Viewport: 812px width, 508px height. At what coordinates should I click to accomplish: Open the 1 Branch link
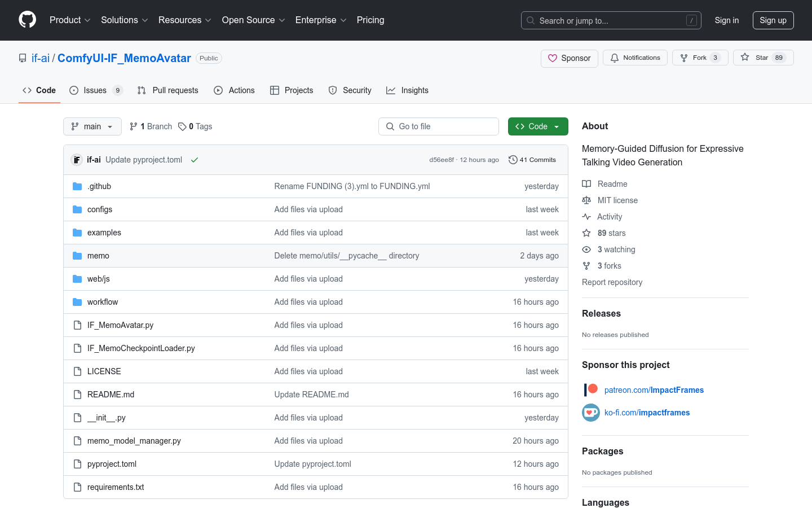click(151, 126)
